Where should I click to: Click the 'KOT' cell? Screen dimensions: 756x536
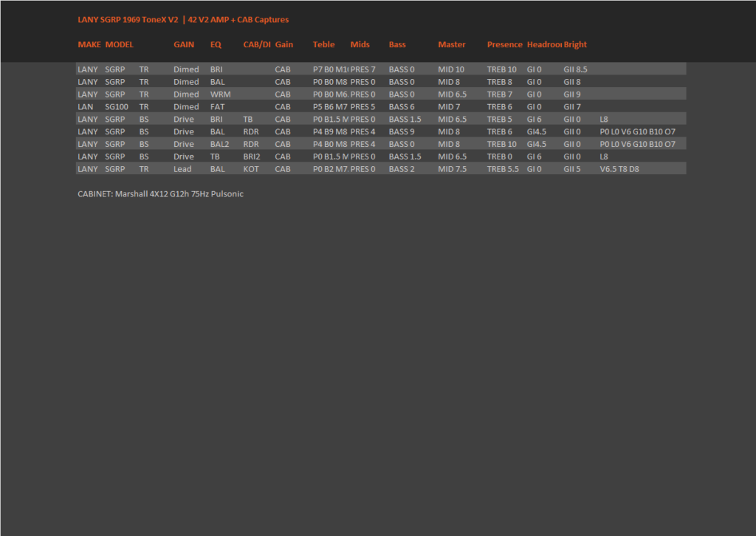251,169
